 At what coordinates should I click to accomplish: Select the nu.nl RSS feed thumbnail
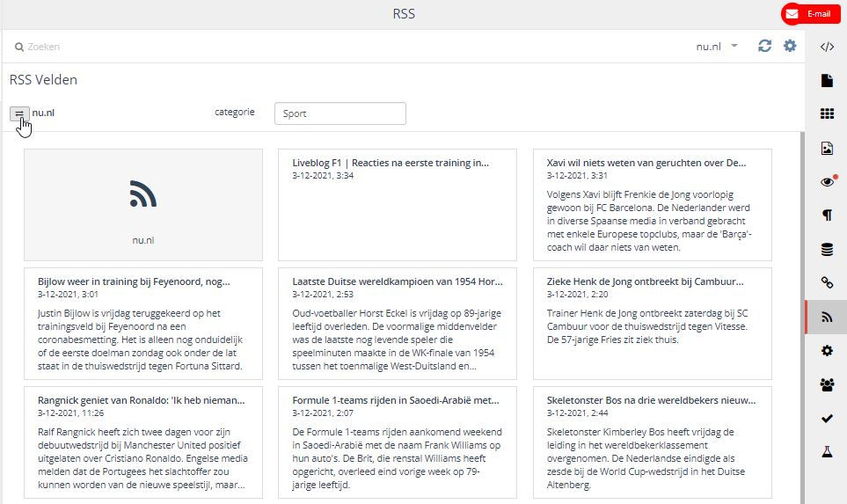[x=142, y=204]
